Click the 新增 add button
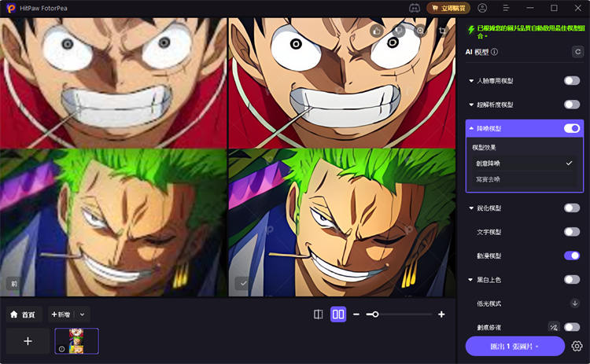590x364 pixels. 61,314
